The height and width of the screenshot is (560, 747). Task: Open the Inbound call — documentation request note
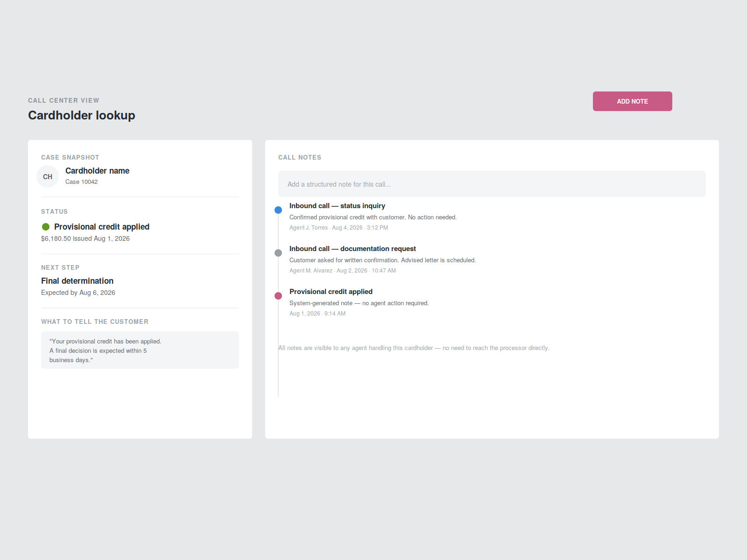click(352, 249)
